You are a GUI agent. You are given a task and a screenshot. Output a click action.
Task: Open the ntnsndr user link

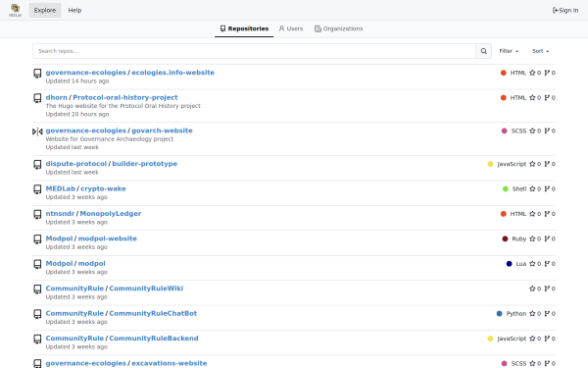60,213
